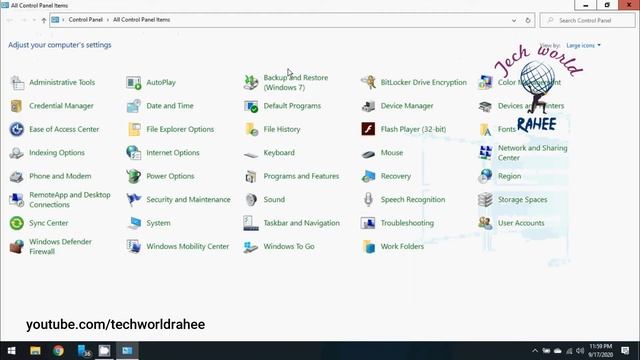
Task: Open the Flash Player (32-bit) icon
Action: tap(368, 129)
